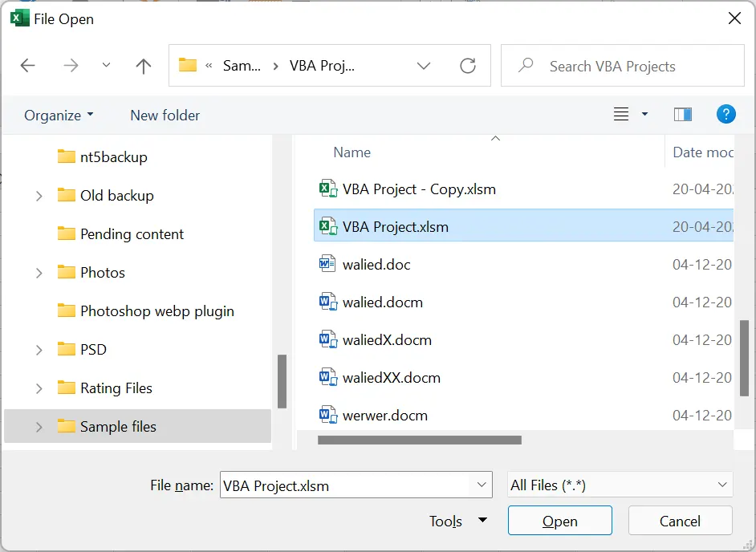Refresh the VBA Projects folder view
This screenshot has height=552, width=756.
pyautogui.click(x=468, y=67)
